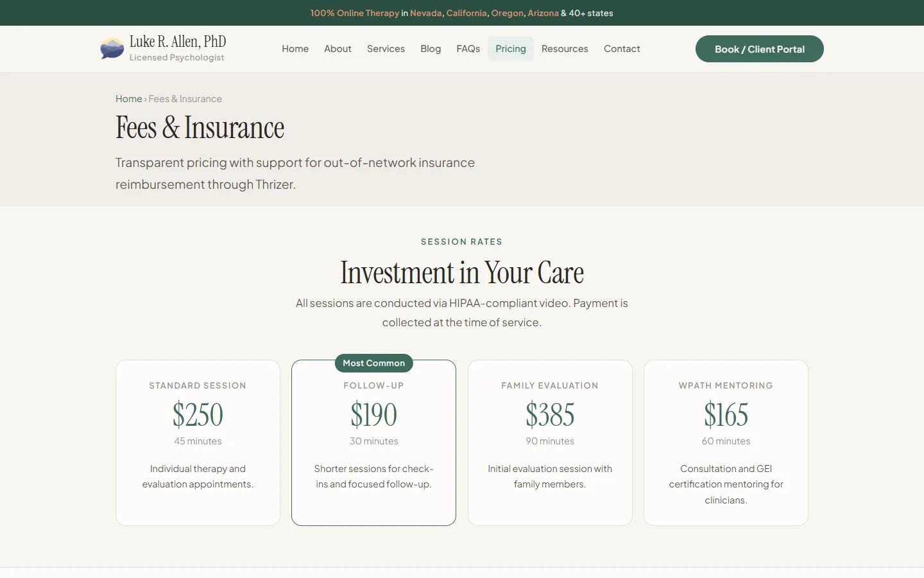Click the Nevada state link in banner

pos(426,13)
